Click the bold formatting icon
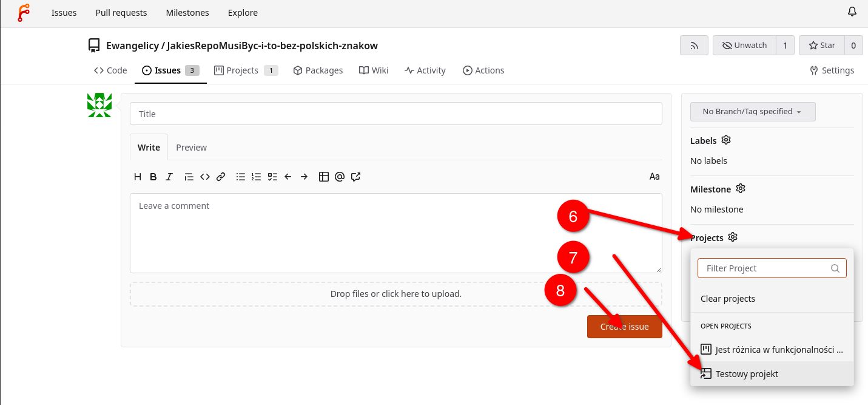This screenshot has height=405, width=868. click(x=153, y=177)
